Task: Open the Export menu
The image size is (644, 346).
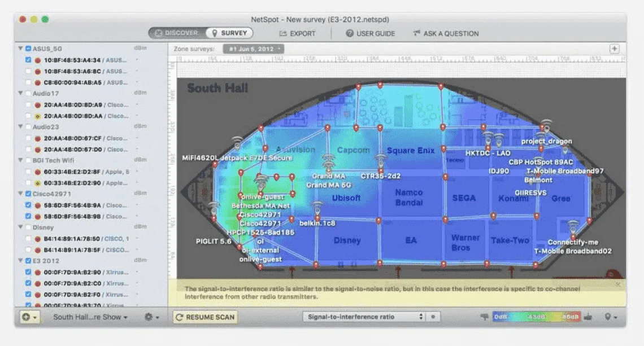Action: click(297, 33)
